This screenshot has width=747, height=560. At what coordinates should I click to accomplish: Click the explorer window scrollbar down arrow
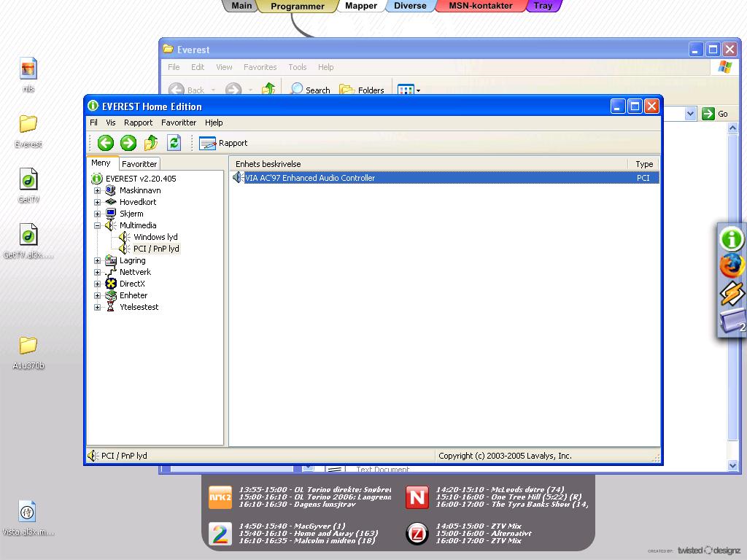732,465
